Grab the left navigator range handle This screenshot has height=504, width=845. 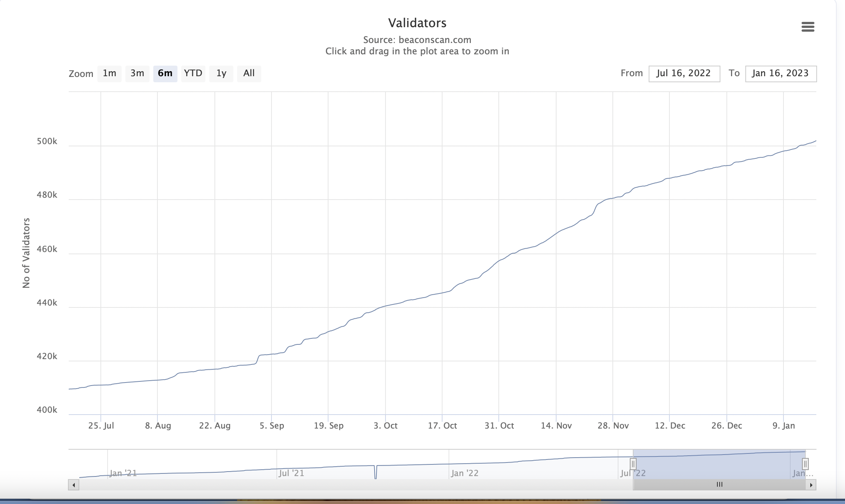633,464
